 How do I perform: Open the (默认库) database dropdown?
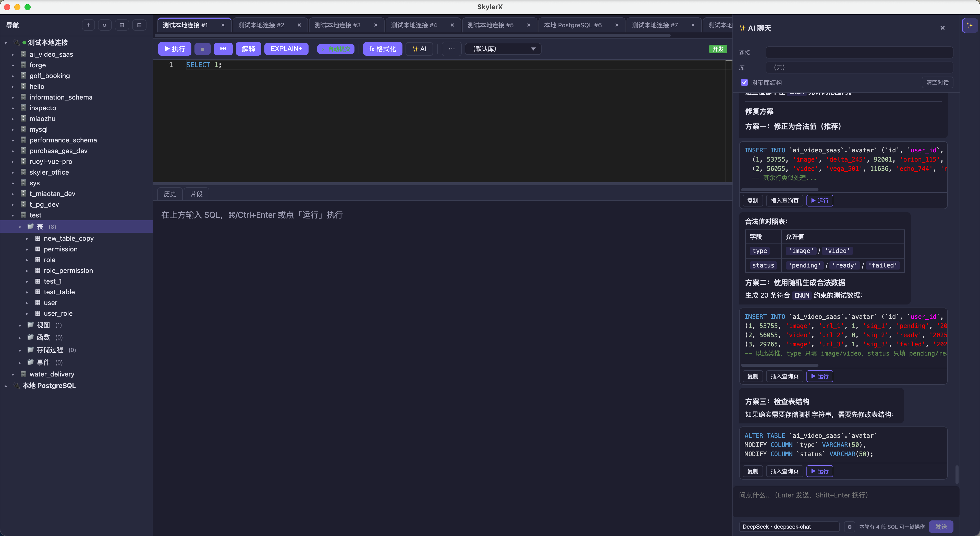click(503, 49)
